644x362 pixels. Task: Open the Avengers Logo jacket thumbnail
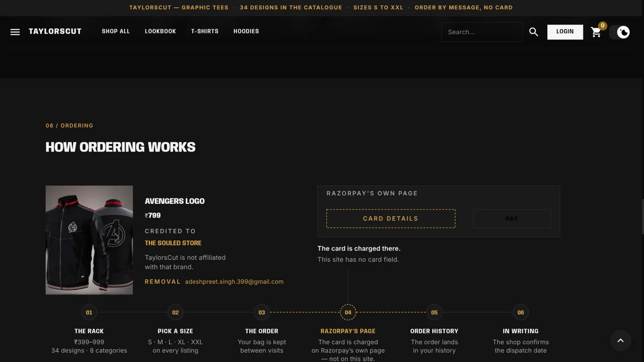coord(89,240)
